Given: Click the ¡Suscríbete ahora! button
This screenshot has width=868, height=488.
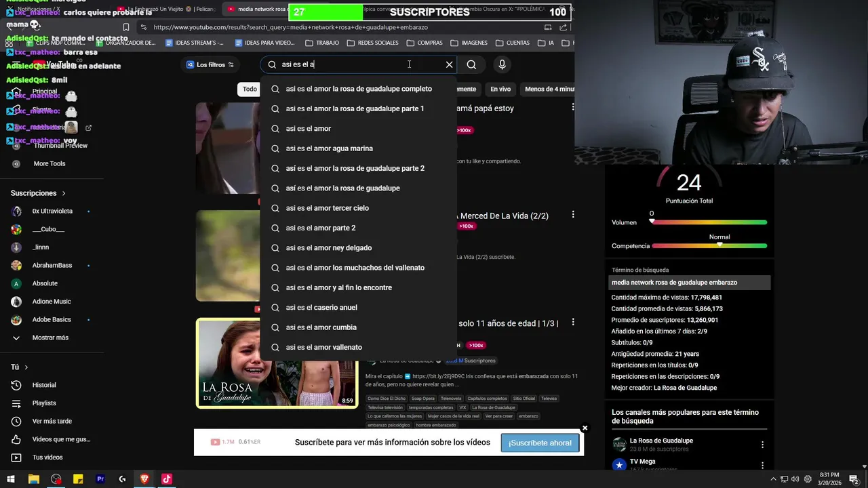Looking at the screenshot, I should click(540, 443).
